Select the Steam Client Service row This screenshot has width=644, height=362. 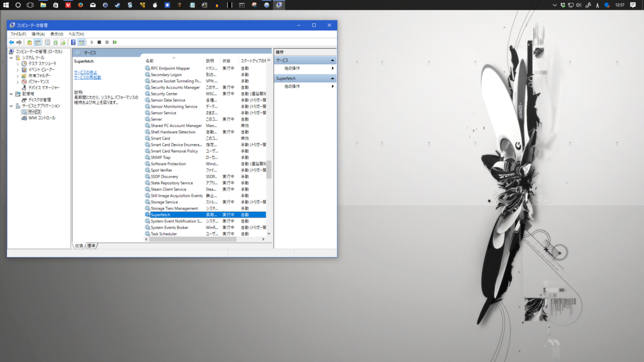point(206,190)
